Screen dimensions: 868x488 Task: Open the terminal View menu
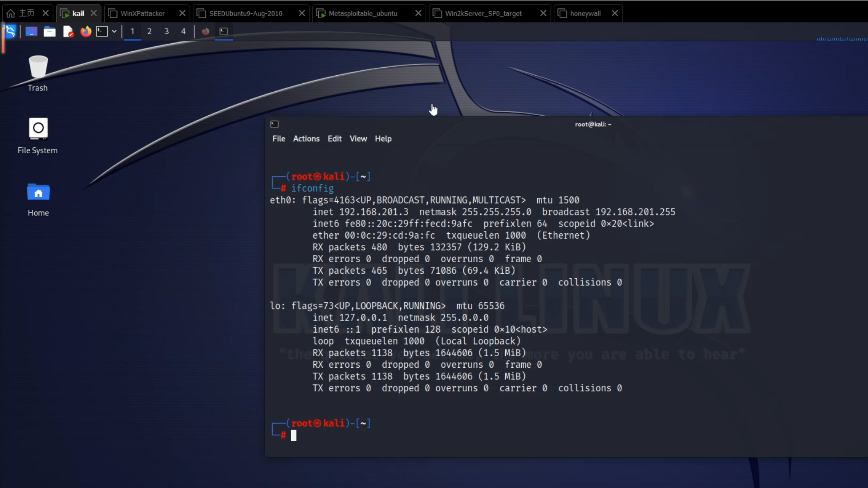click(x=358, y=138)
